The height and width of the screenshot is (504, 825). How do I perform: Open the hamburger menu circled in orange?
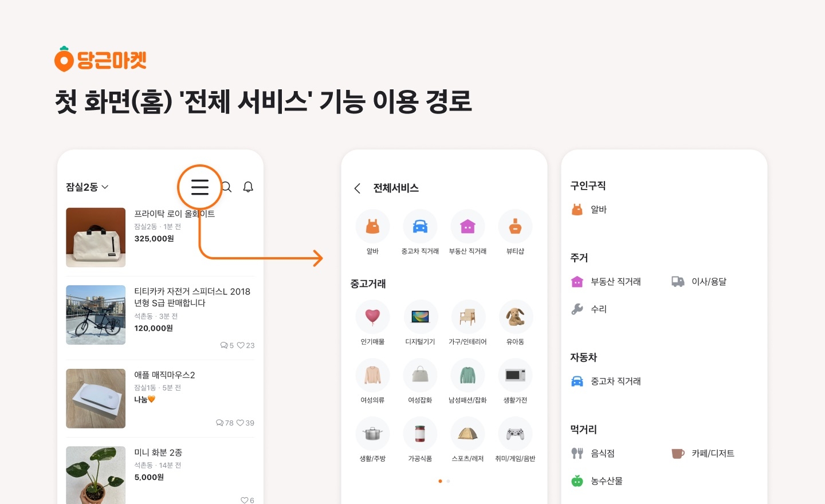point(199,187)
